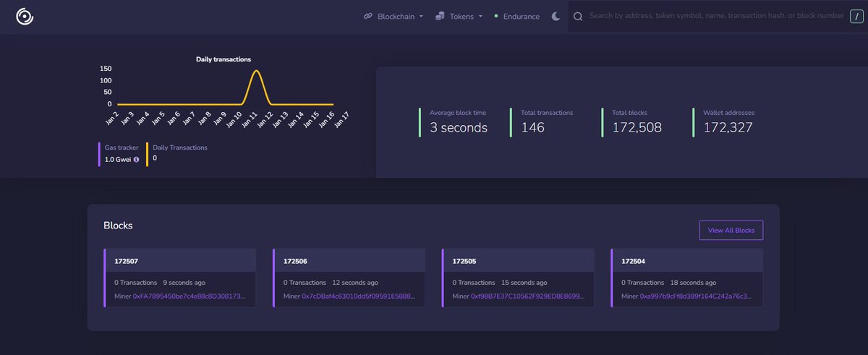Click the green Endurance network status dot

496,16
